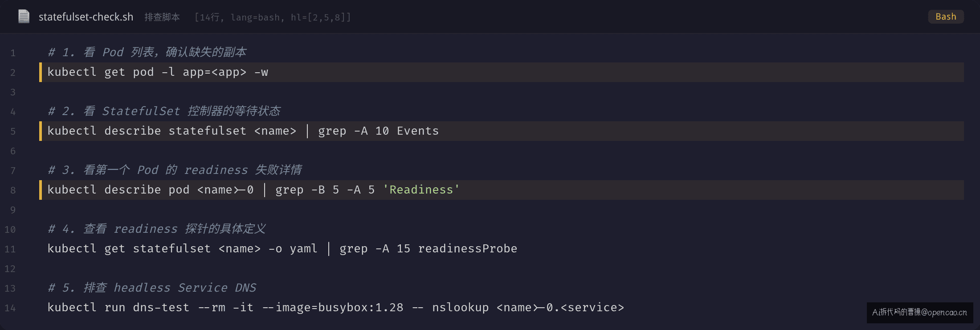Click the readinessProbe grep command
The image size is (980, 330).
click(x=282, y=249)
